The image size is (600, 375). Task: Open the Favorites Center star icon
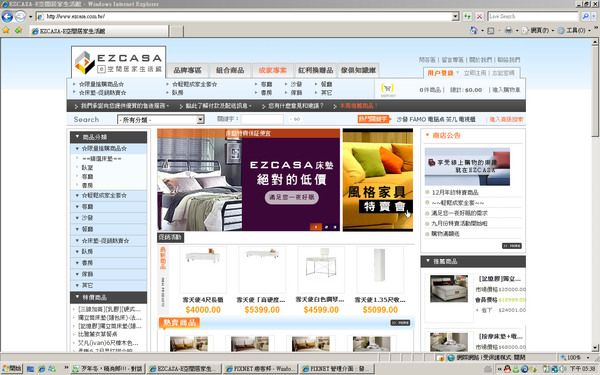(6, 30)
